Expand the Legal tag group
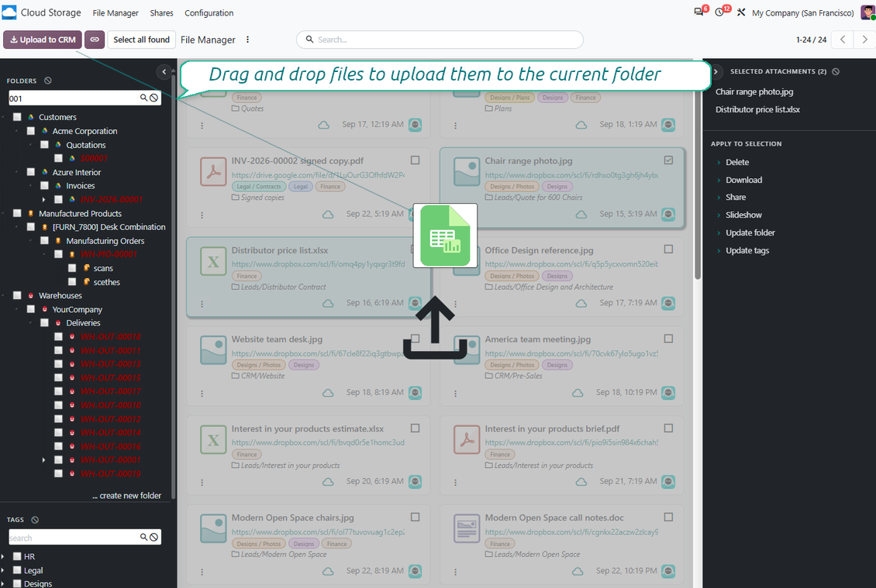Image resolution: width=876 pixels, height=588 pixels. tap(3, 570)
